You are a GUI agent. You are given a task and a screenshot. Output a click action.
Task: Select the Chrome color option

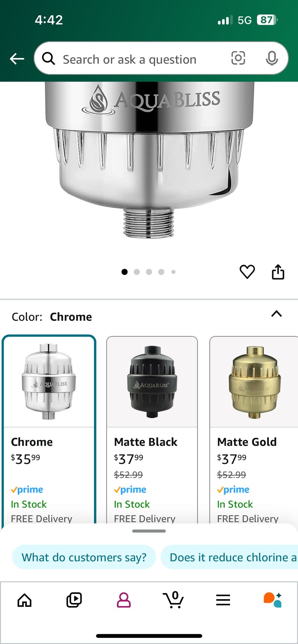pos(49,429)
